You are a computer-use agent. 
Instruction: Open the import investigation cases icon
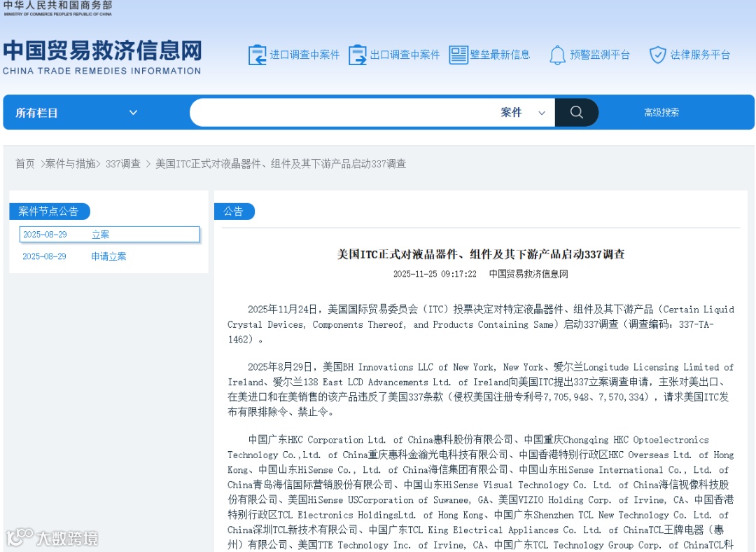257,55
